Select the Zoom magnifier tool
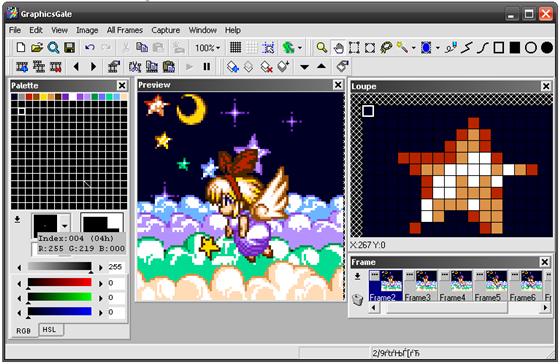This screenshot has height=364, width=560. pyautogui.click(x=322, y=48)
